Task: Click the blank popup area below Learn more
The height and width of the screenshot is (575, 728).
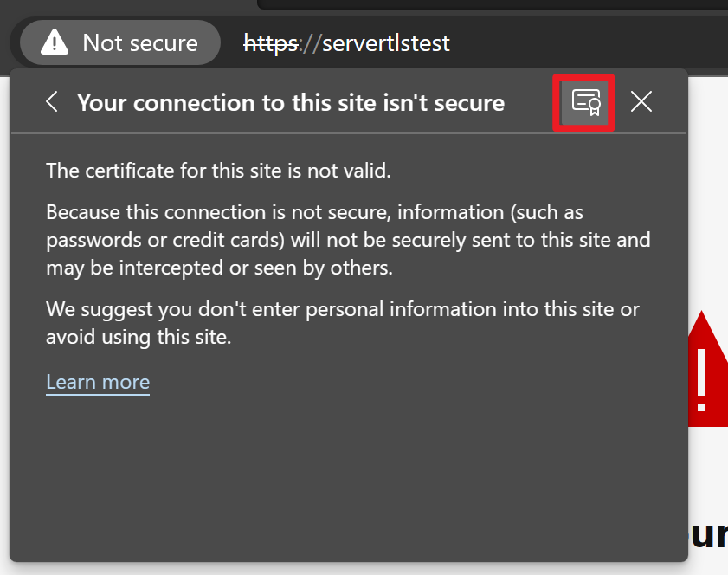Action: pos(346,476)
